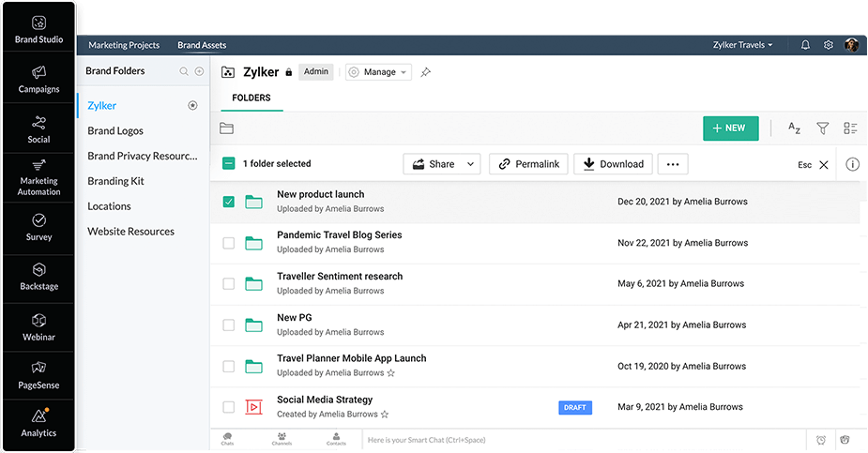This screenshot has width=868, height=453.
Task: Switch the list view layout
Action: [x=850, y=128]
